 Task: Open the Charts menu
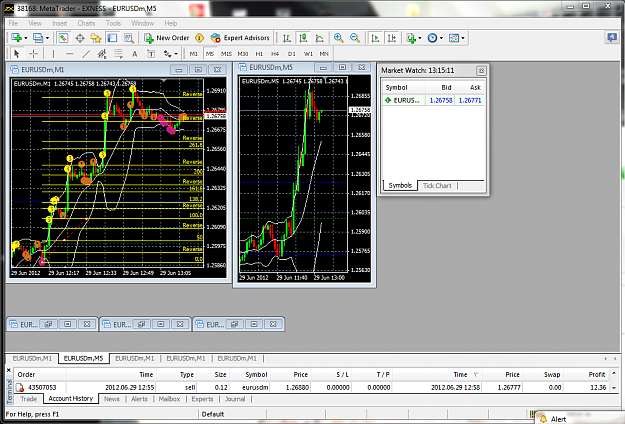tap(86, 23)
